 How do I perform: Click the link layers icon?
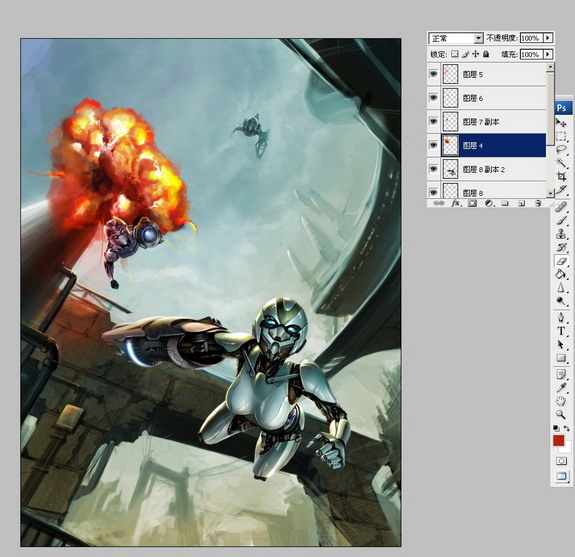click(438, 203)
